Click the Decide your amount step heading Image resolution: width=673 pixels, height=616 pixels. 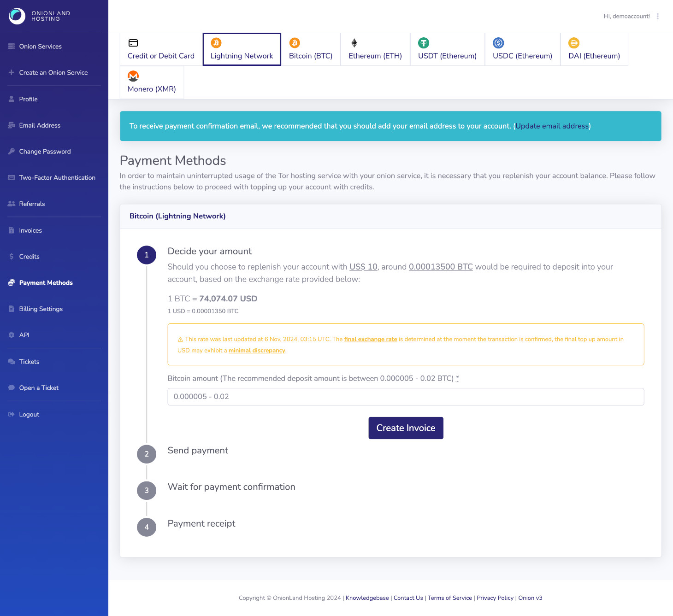tap(210, 252)
